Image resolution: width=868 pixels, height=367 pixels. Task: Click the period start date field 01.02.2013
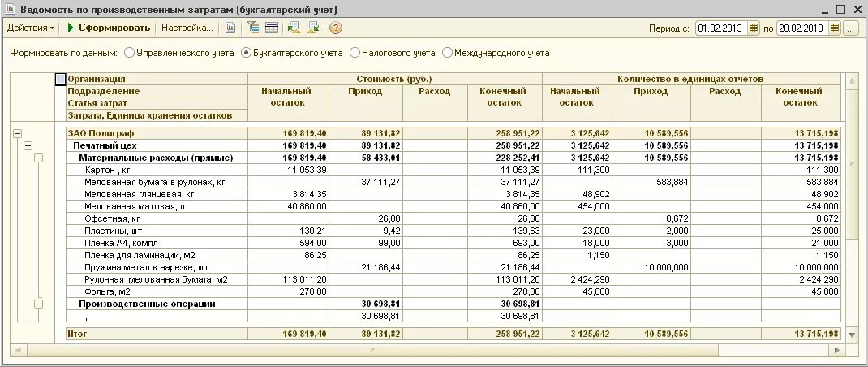721,28
